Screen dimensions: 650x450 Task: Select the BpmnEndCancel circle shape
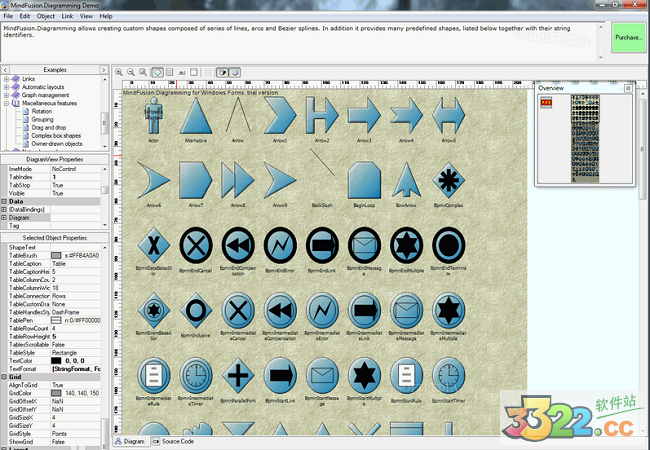click(196, 245)
